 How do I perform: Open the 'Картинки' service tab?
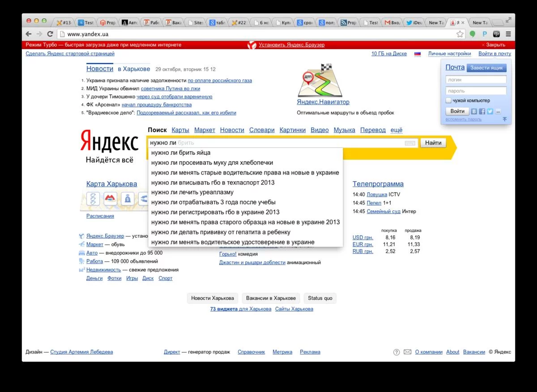tap(293, 130)
